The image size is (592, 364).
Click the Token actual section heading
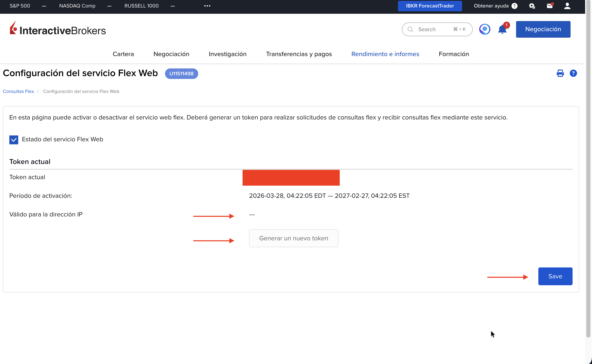(30, 162)
